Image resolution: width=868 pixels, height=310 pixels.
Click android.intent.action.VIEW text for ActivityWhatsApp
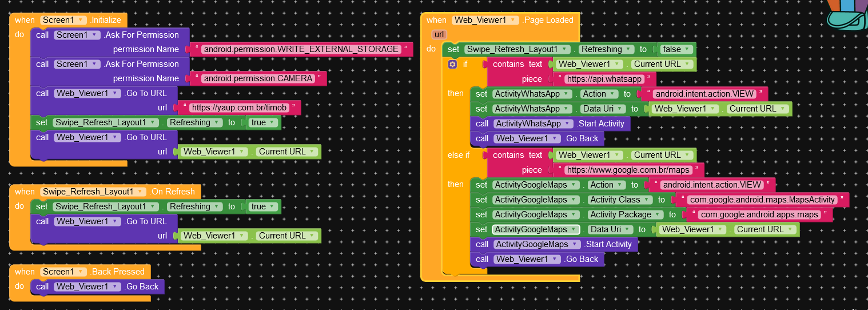tap(704, 94)
